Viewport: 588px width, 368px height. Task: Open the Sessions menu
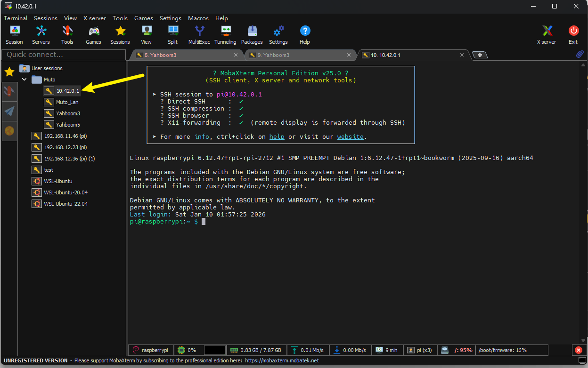[x=46, y=18]
